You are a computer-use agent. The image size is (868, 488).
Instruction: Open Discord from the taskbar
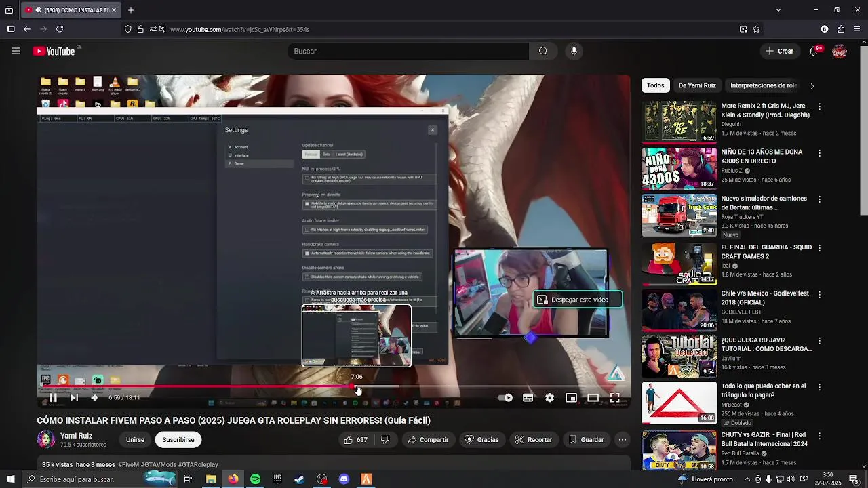[x=344, y=479]
